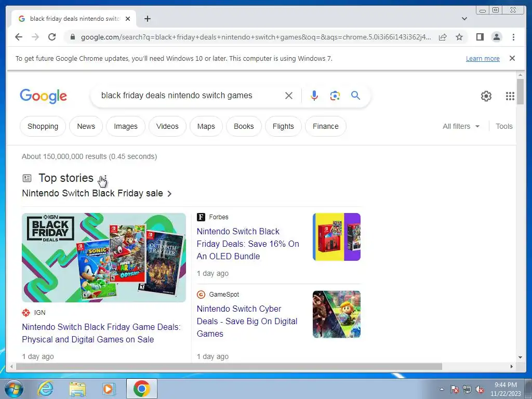Viewport: 532px width, 399px height.
Task: Open the Forbes OLED Bundle article
Action: (x=248, y=244)
